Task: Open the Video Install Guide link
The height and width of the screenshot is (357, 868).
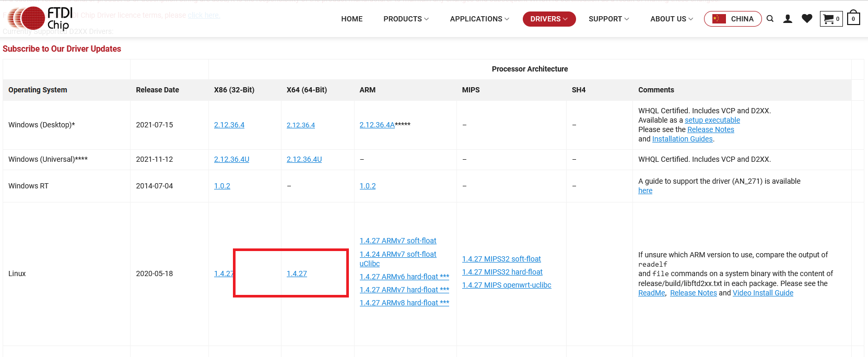Action: tap(763, 293)
